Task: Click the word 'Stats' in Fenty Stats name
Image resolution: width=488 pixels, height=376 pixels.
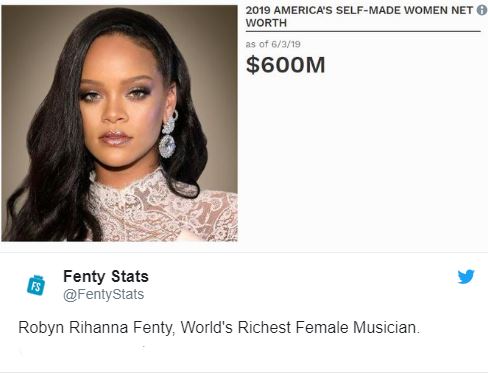Action: [130, 276]
